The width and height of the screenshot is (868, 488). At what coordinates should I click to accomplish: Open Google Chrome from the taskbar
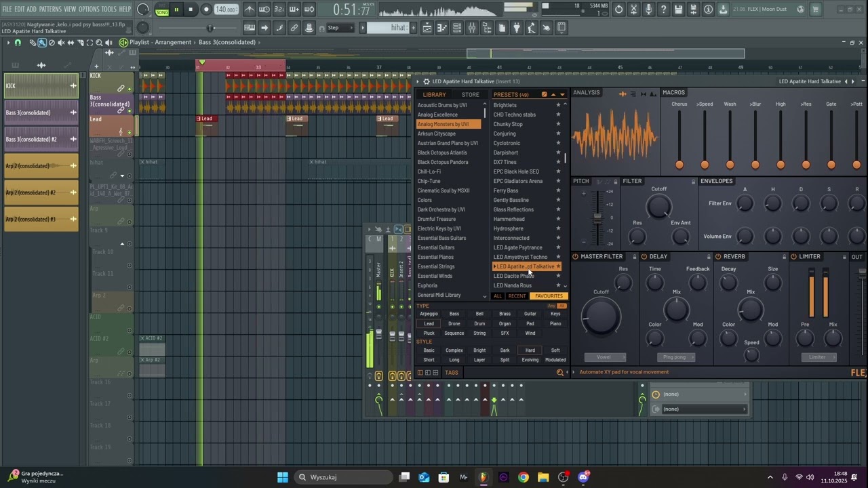tap(523, 477)
